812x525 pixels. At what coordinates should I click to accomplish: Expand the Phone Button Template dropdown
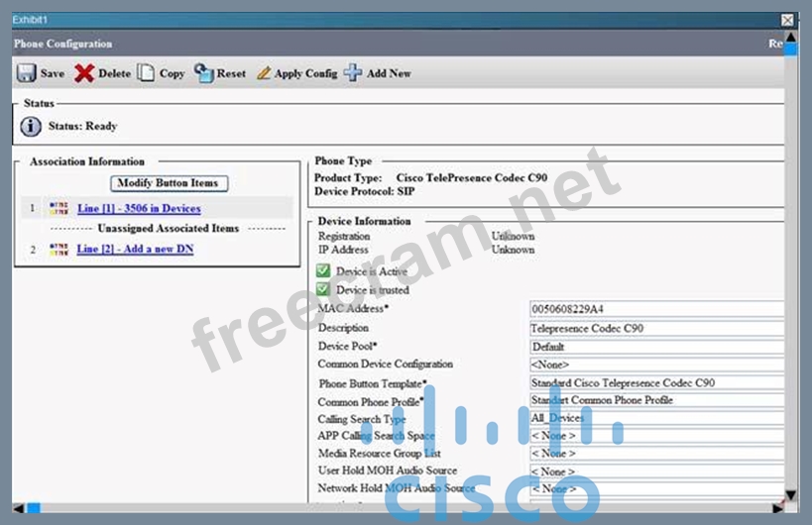pos(656,382)
